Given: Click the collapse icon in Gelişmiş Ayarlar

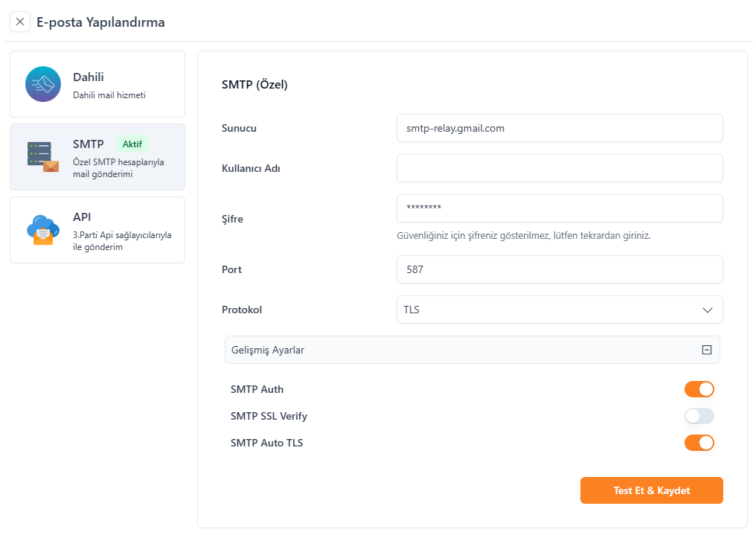Looking at the screenshot, I should [x=706, y=350].
